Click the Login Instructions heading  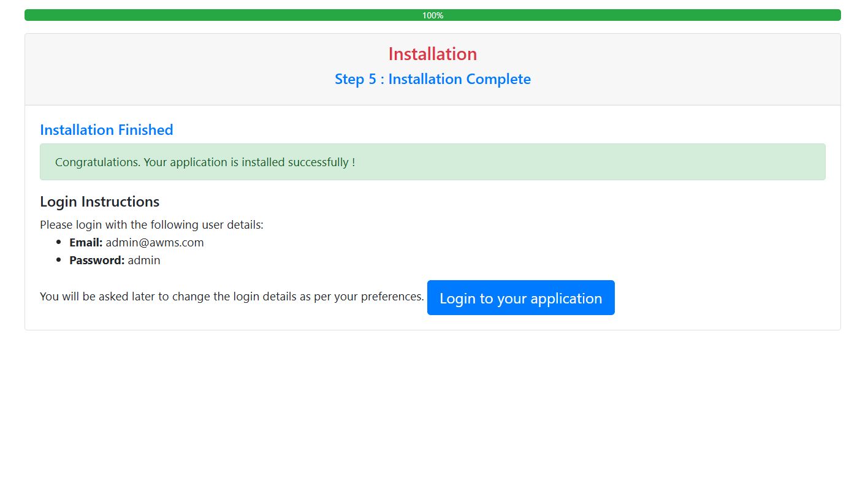click(x=99, y=202)
